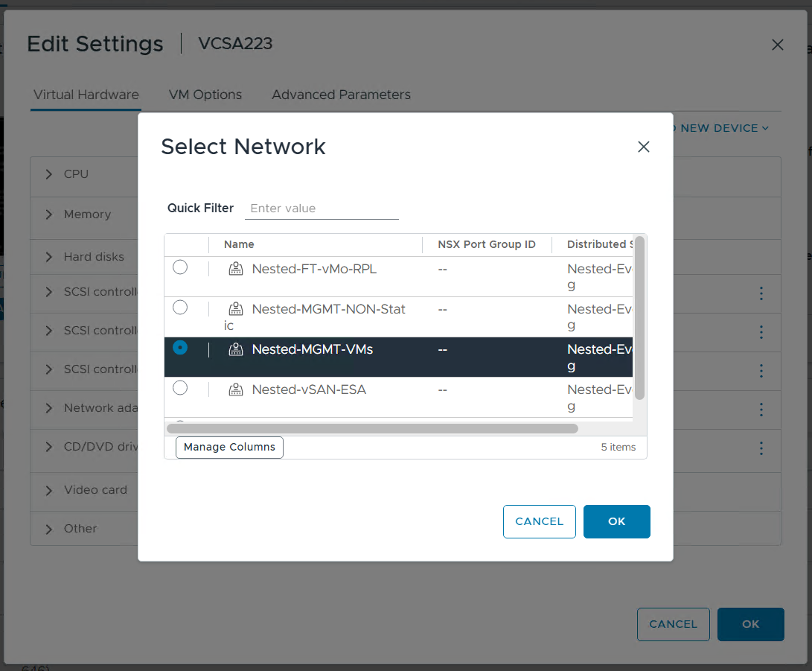Image resolution: width=812 pixels, height=671 pixels.
Task: Switch to the VM Options tab
Action: pos(205,95)
